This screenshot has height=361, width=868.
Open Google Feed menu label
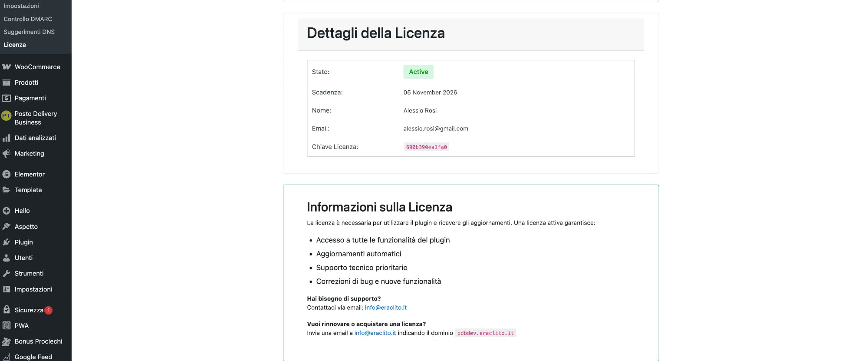[33, 357]
